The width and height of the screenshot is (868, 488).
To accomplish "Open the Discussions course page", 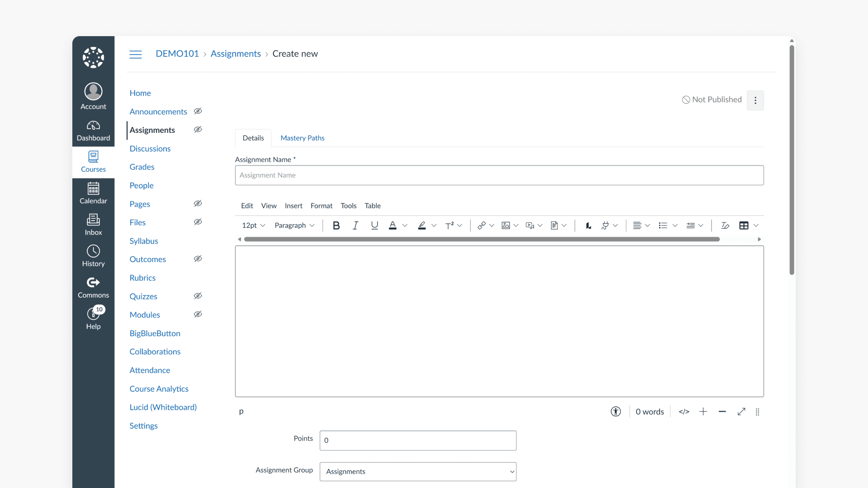I will tap(150, 148).
